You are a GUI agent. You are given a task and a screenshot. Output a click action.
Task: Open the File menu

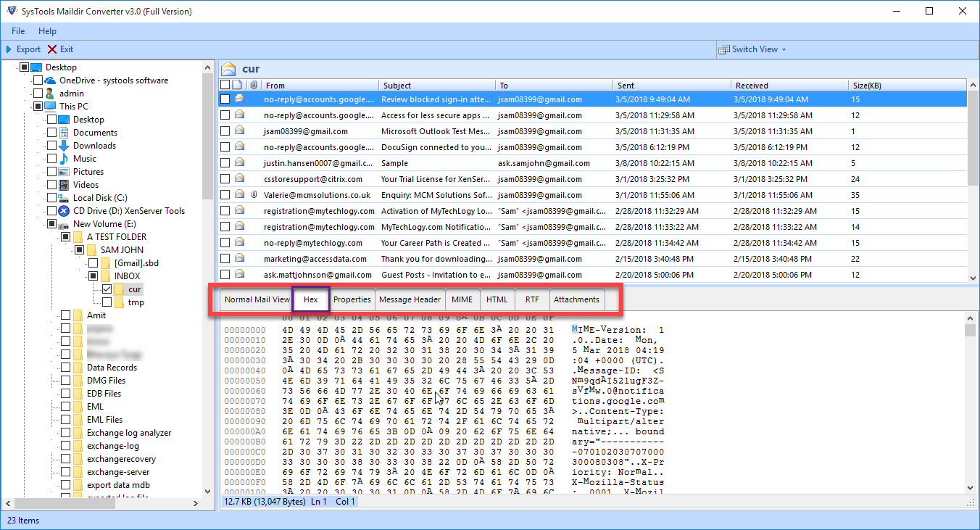coord(18,31)
